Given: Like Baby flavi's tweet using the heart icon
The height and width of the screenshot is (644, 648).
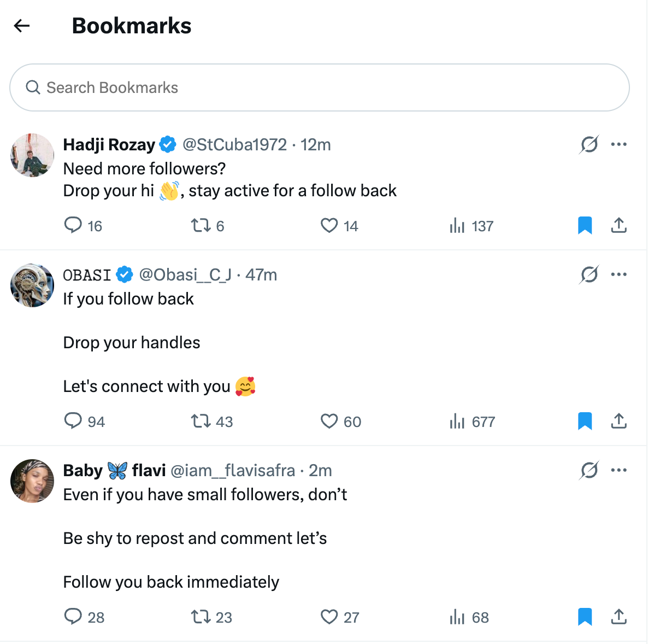Looking at the screenshot, I should [x=329, y=617].
